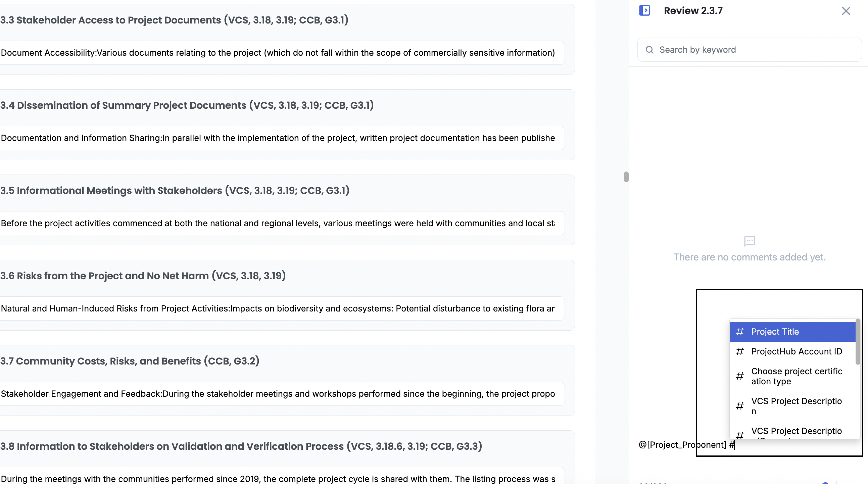
Task: Select the fully visible VCS Project Description option
Action: click(x=796, y=406)
